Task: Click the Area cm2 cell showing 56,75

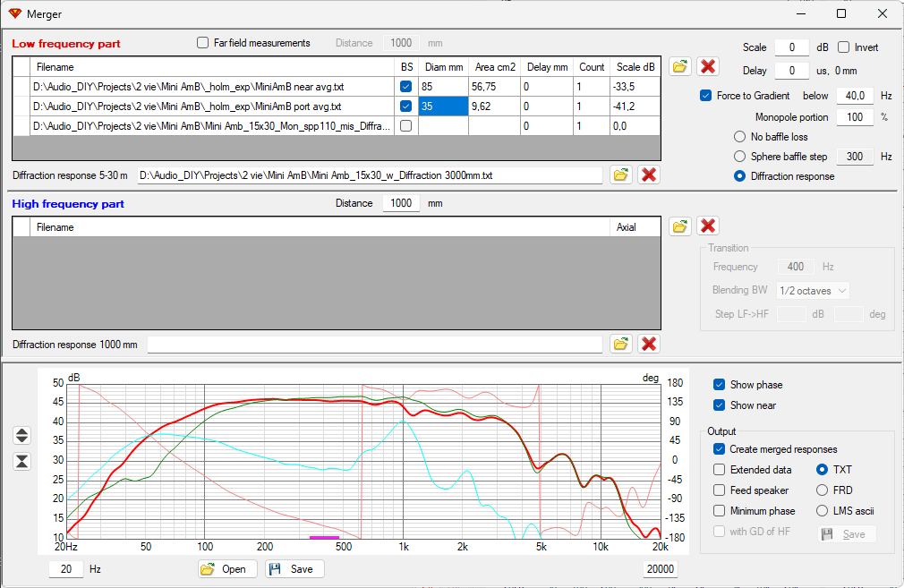Action: 495,87
